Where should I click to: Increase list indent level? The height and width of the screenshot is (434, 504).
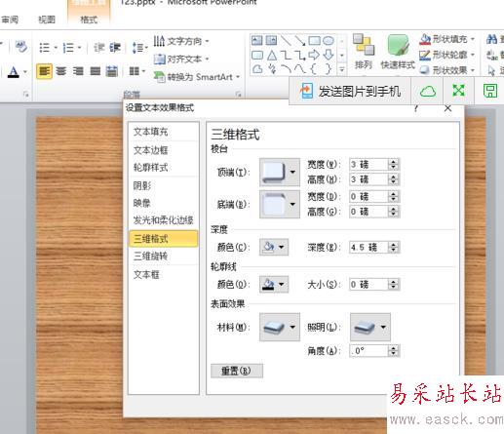115,48
